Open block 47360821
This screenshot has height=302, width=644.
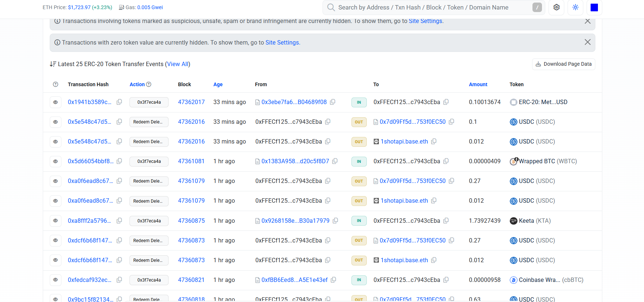coord(191,280)
